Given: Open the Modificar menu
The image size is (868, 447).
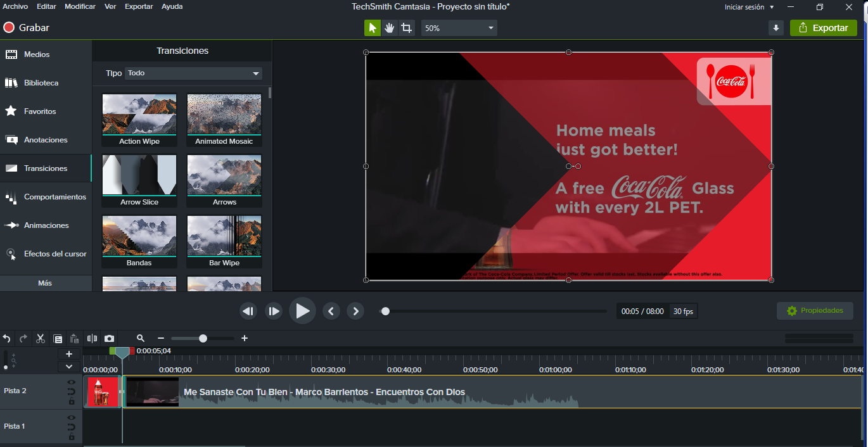Looking at the screenshot, I should 80,6.
